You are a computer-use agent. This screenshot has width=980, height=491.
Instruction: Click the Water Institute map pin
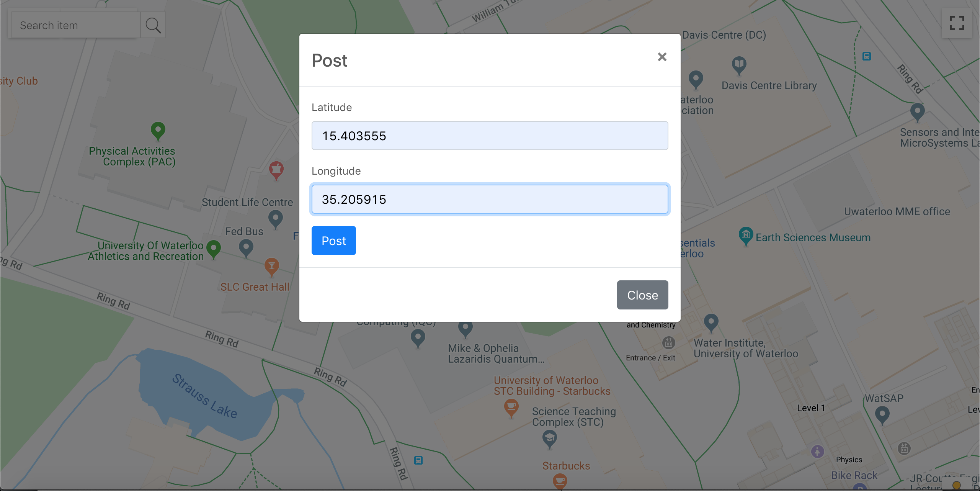coord(711,322)
